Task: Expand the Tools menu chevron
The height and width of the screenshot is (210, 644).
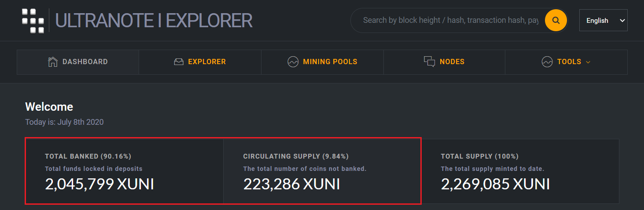Action: coord(588,62)
